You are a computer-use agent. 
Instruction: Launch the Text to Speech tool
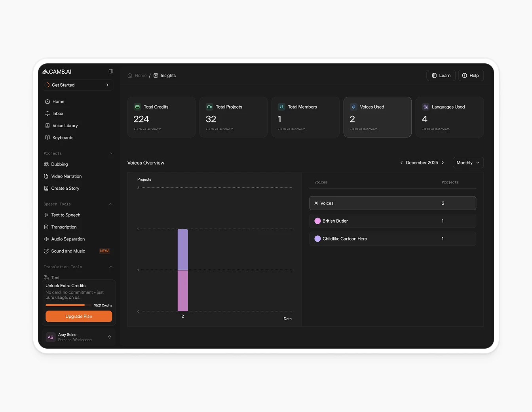tap(66, 215)
